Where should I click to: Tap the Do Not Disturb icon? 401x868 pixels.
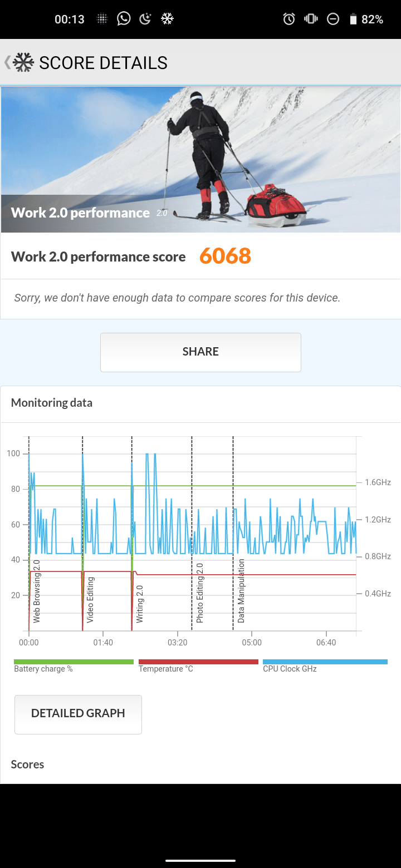(x=332, y=19)
